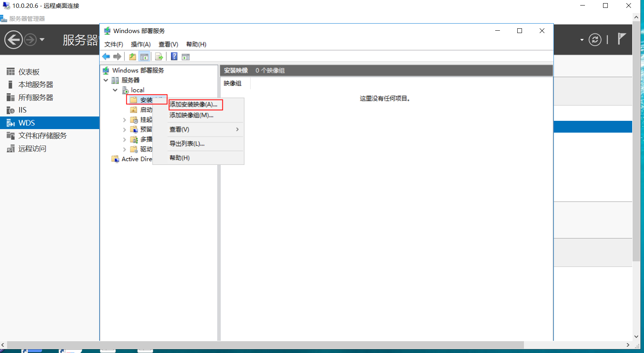Minimize the Windows 部署服务 window
The image size is (644, 353).
click(x=498, y=31)
